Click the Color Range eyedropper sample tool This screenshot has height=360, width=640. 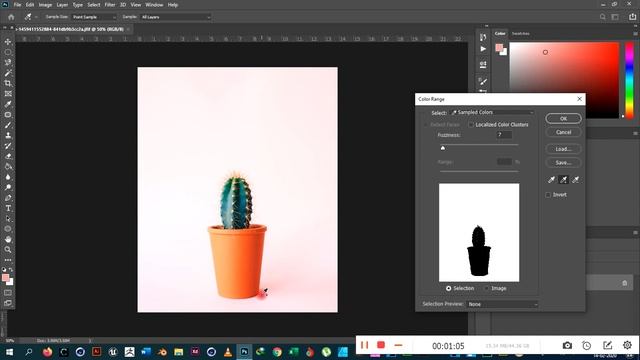pyautogui.click(x=551, y=180)
